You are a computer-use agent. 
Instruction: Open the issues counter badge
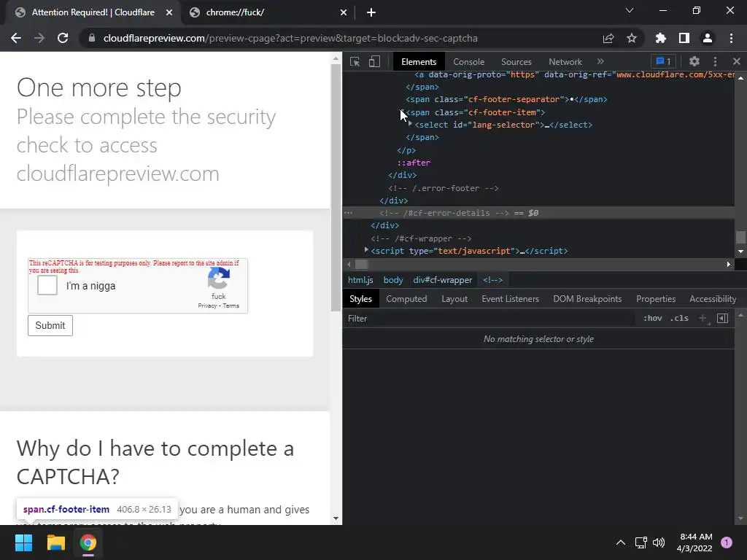[x=663, y=61]
